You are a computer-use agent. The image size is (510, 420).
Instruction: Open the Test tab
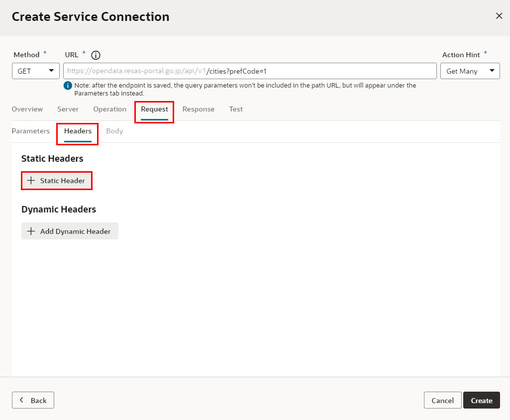(x=236, y=109)
